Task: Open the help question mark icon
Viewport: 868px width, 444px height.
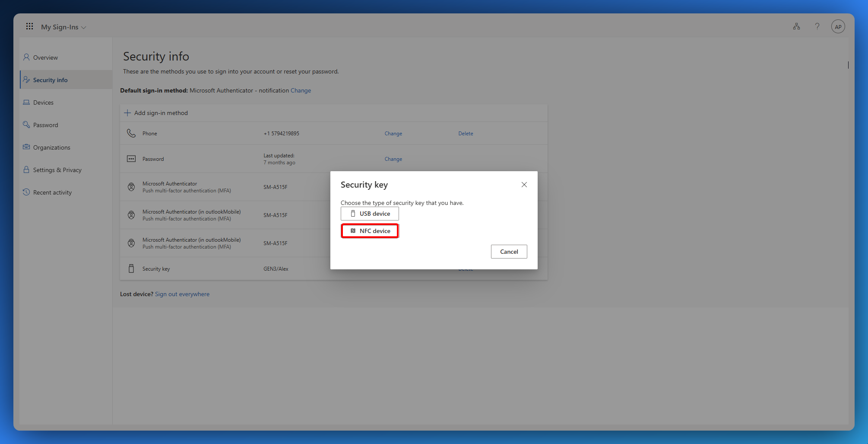Action: coord(817,26)
